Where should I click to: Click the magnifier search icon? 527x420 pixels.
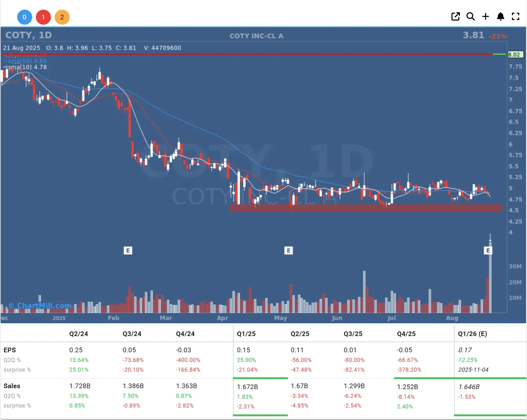point(470,17)
